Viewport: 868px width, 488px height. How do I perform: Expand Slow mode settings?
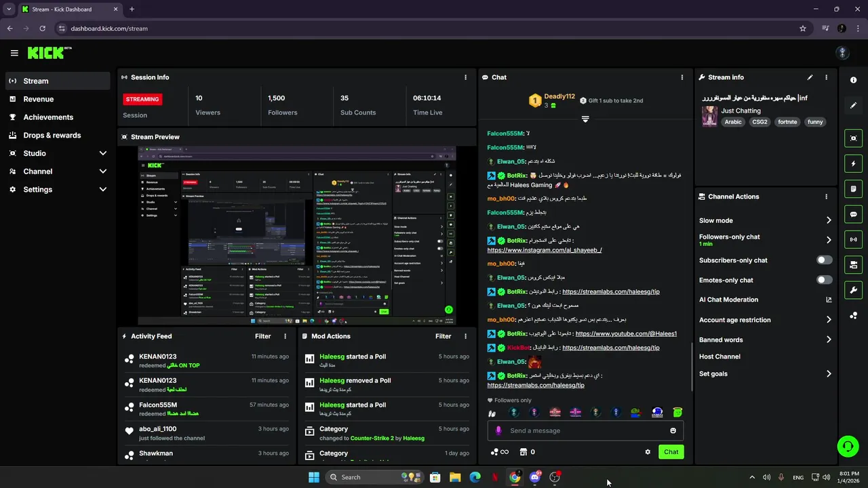pyautogui.click(x=829, y=220)
